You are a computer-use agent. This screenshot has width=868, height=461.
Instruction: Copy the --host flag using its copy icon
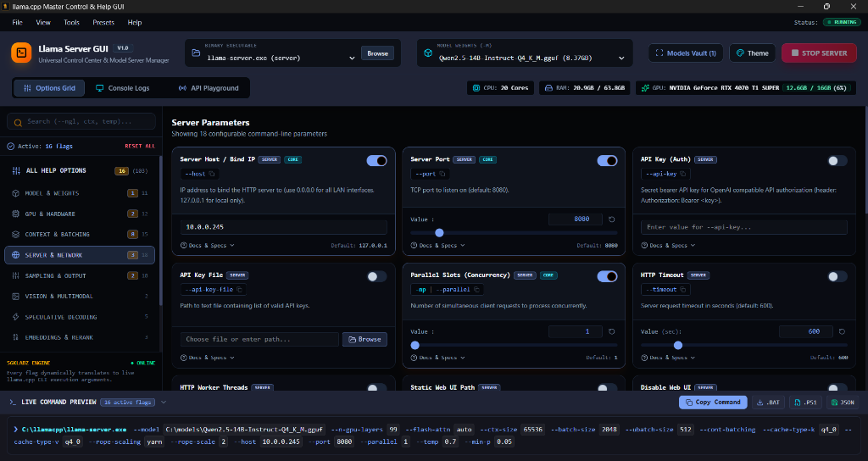pyautogui.click(x=212, y=174)
